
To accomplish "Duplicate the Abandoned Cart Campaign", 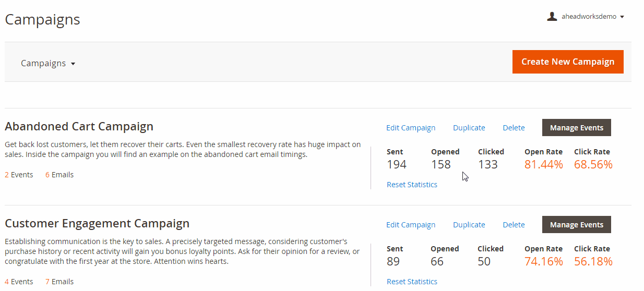I will [469, 128].
